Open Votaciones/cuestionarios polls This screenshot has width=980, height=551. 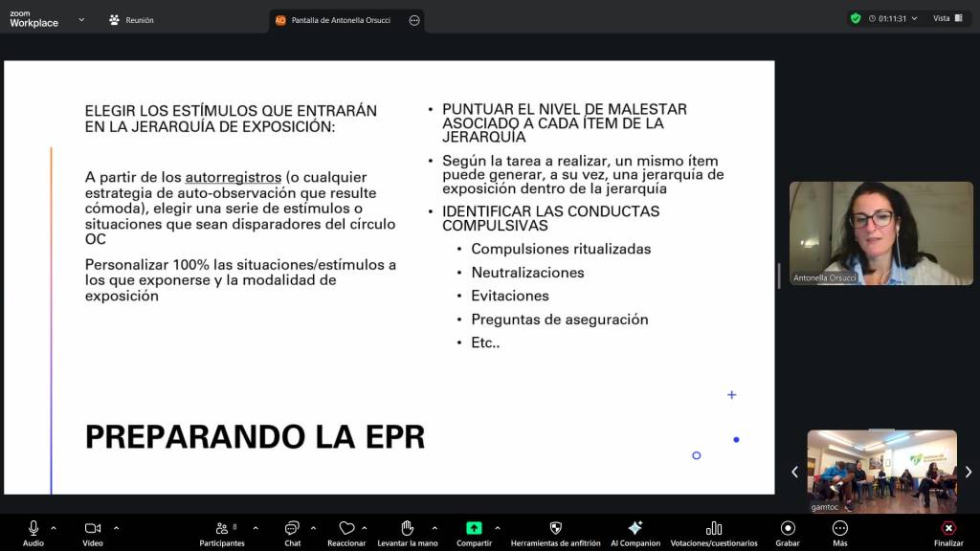tap(713, 529)
